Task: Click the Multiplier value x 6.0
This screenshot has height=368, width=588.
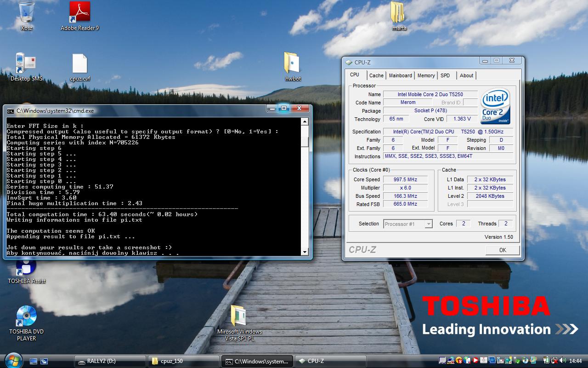Action: coord(405,188)
